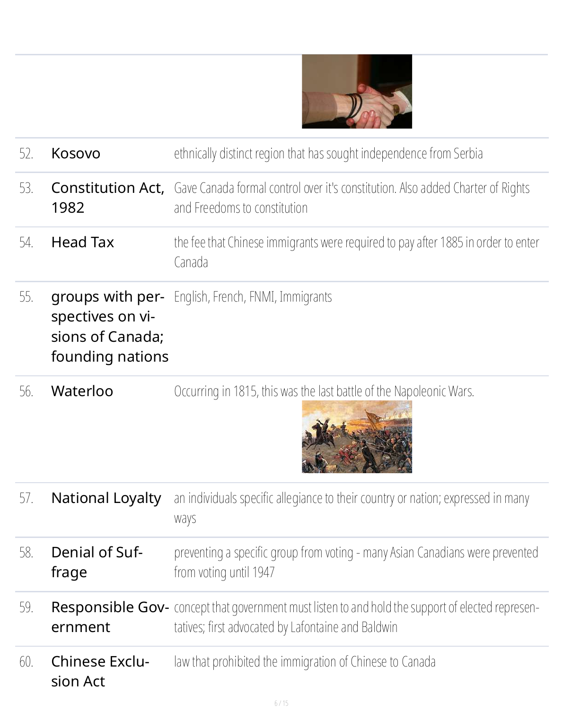Viewport: 563px width, 728px height.
Task: Click the Waterloo battle painting
Action: 357,436
